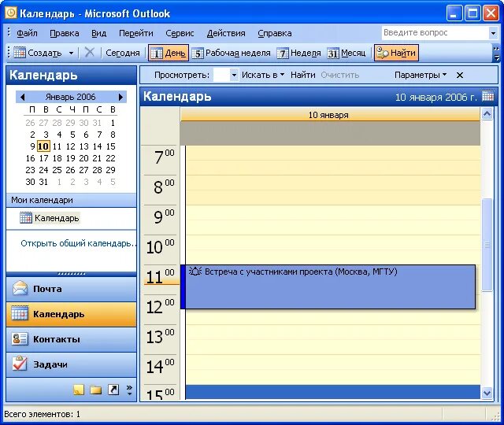Image resolution: width=504 pixels, height=425 pixels.
Task: Click the Notes icon in navigation bottom
Action: (79, 390)
